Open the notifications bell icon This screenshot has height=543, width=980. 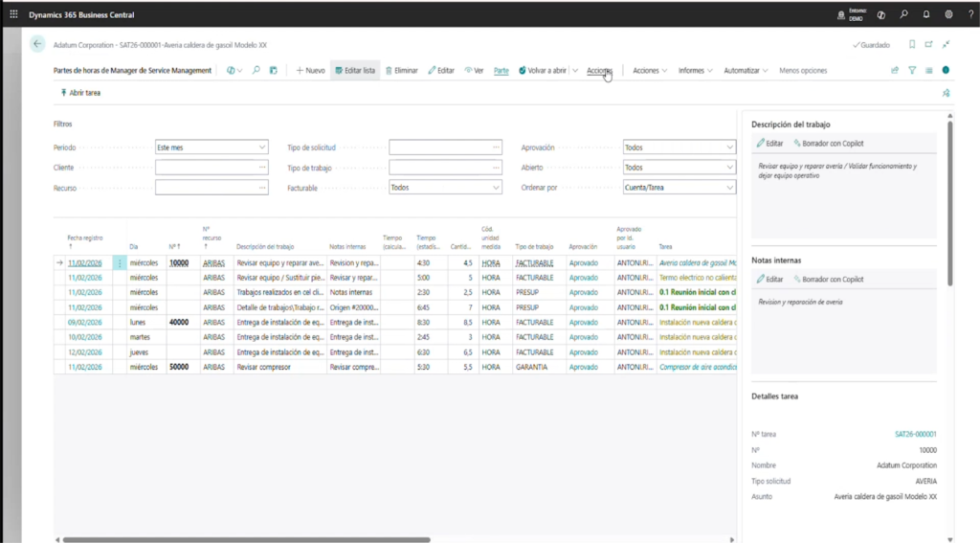[x=925, y=14]
